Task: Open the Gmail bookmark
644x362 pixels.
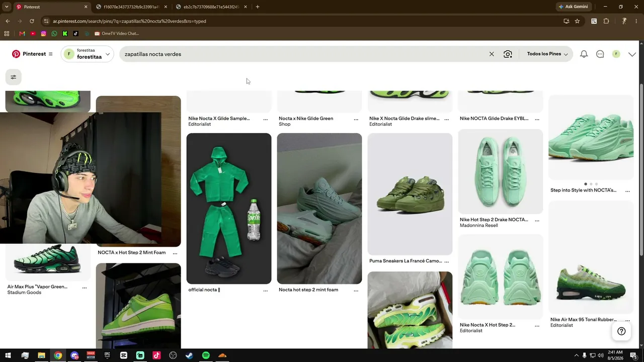Action: point(22,34)
